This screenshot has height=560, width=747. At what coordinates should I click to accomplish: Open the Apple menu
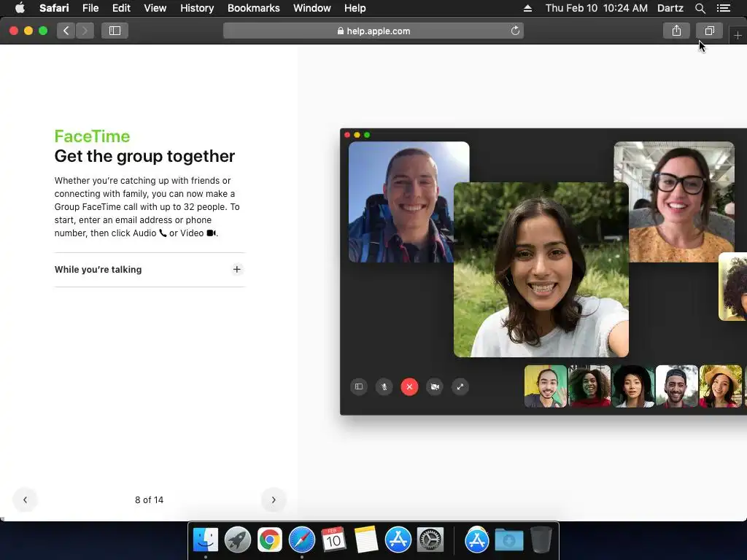(20, 8)
